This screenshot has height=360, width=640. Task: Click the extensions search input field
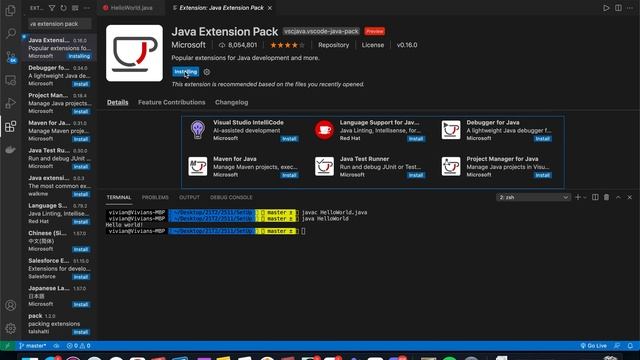tap(60, 24)
